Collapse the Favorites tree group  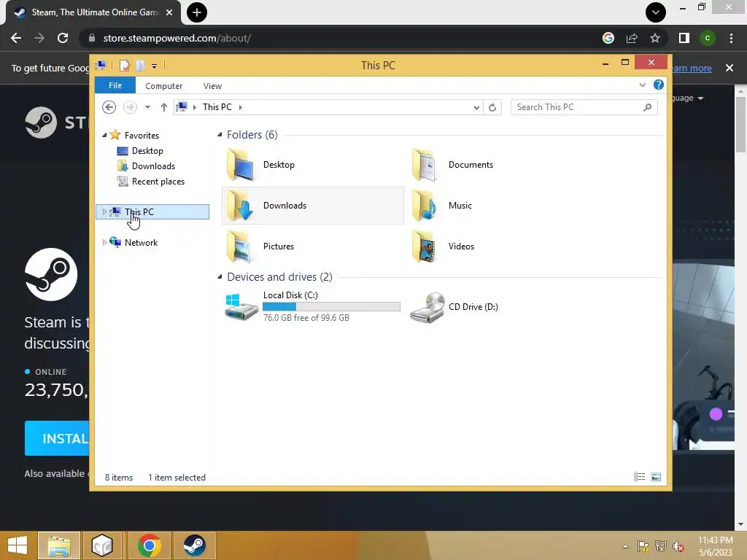[x=104, y=135]
